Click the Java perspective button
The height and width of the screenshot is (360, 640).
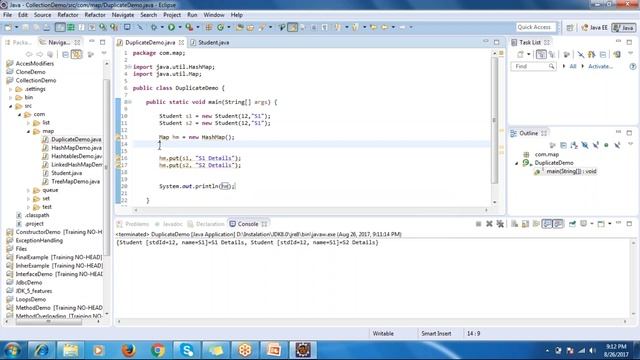[x=624, y=27]
